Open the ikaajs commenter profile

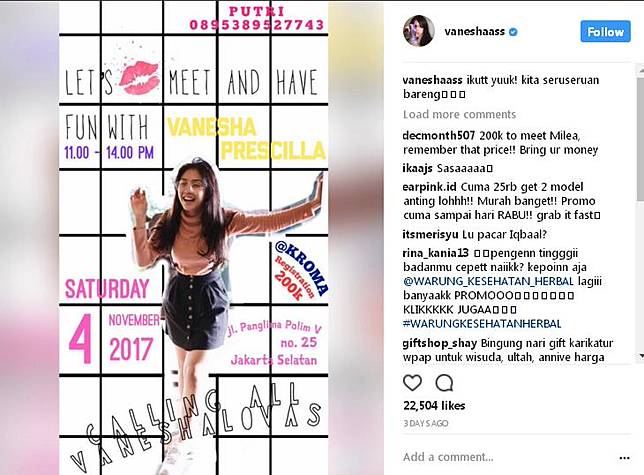pos(417,168)
